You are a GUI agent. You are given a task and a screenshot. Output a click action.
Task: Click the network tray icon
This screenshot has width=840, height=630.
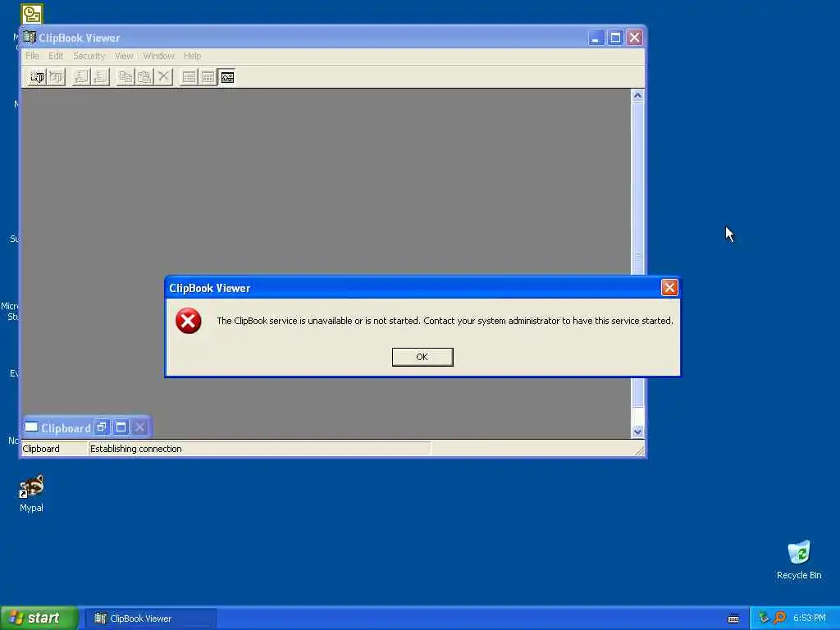(x=764, y=619)
